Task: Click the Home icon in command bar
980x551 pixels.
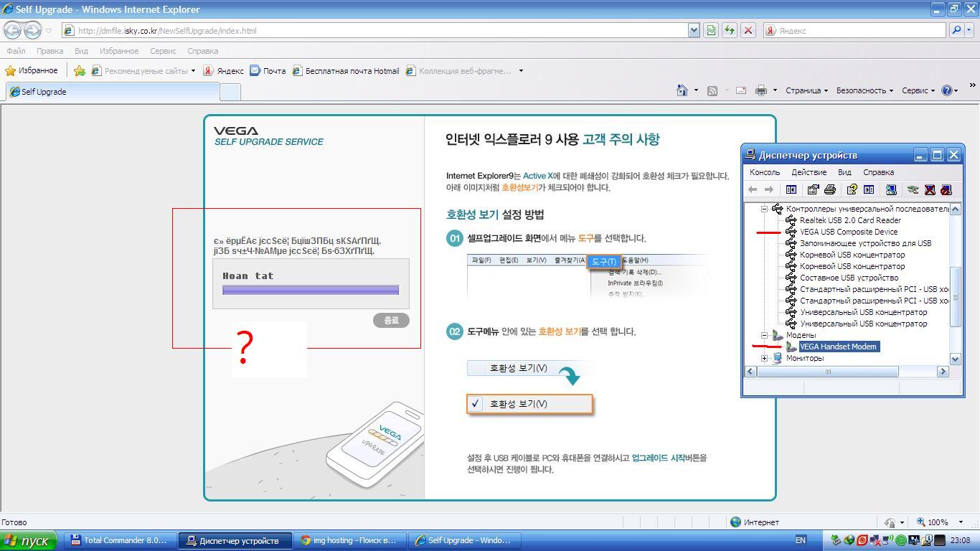Action: pyautogui.click(x=682, y=90)
